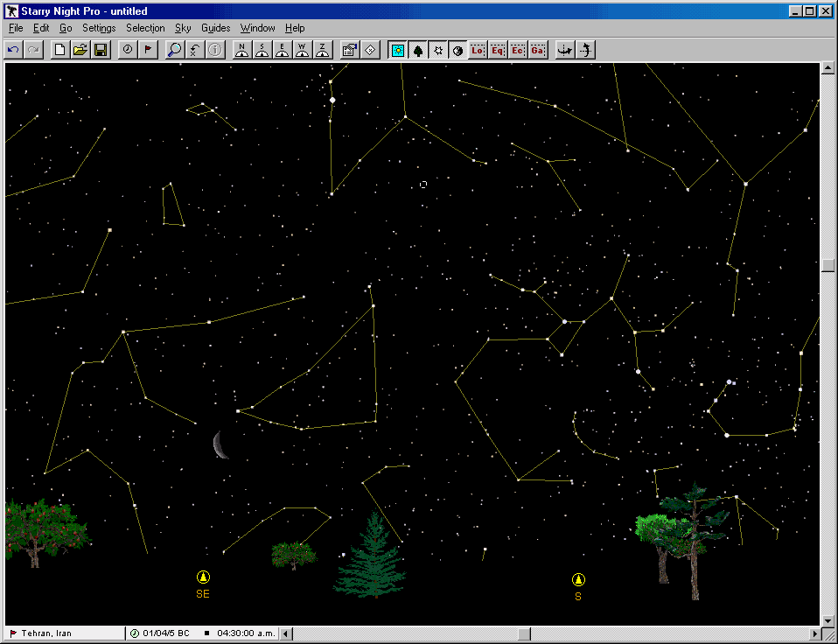The width and height of the screenshot is (838, 644).
Task: Open the File menu
Action: coord(16,28)
